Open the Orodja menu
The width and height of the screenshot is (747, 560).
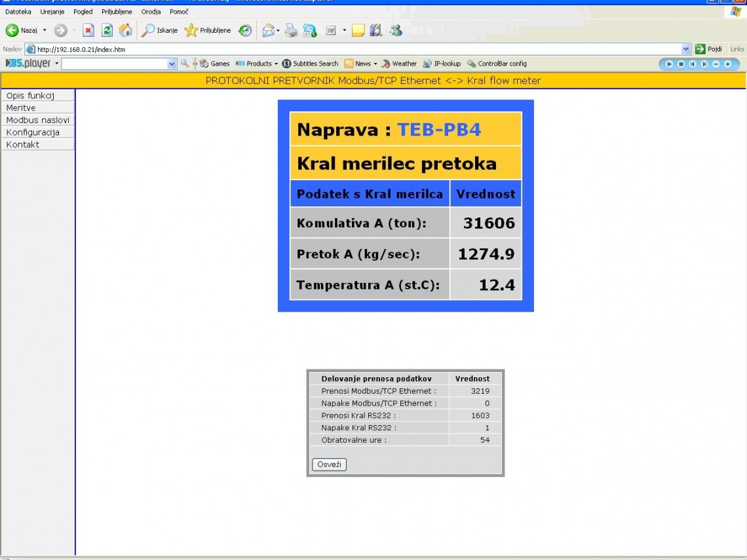click(151, 12)
